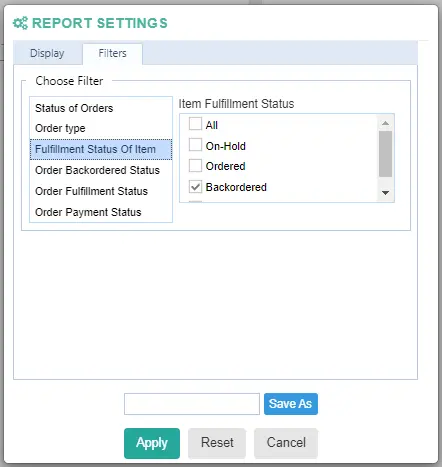Click the scrollbar down arrow
The height and width of the screenshot is (467, 442).
pyautogui.click(x=385, y=193)
